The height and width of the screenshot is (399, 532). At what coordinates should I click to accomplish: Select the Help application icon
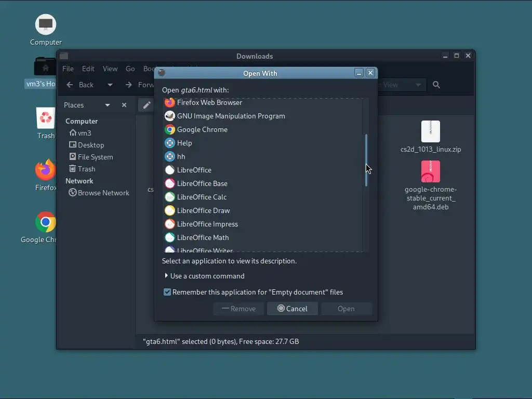pyautogui.click(x=170, y=143)
